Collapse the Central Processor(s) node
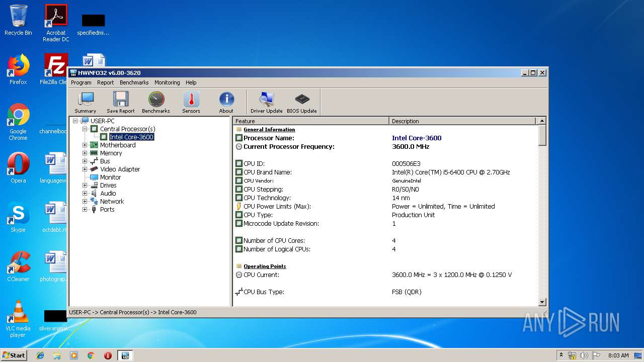The image size is (644, 362). [85, 129]
